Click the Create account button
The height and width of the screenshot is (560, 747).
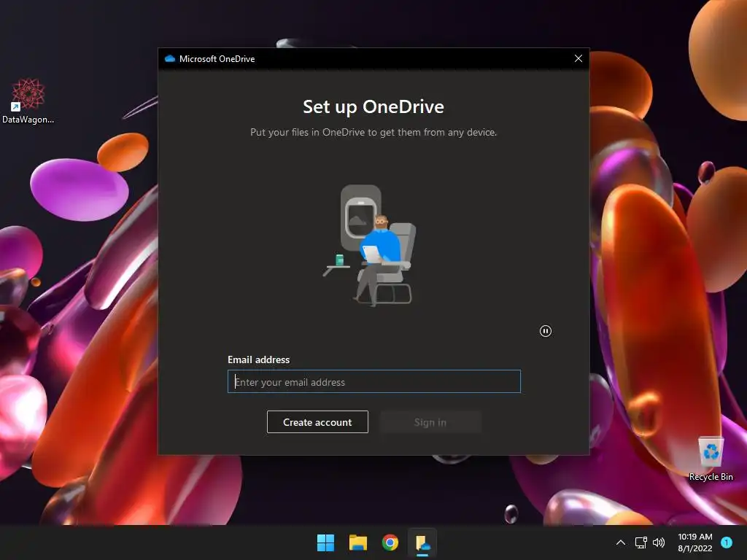(317, 422)
